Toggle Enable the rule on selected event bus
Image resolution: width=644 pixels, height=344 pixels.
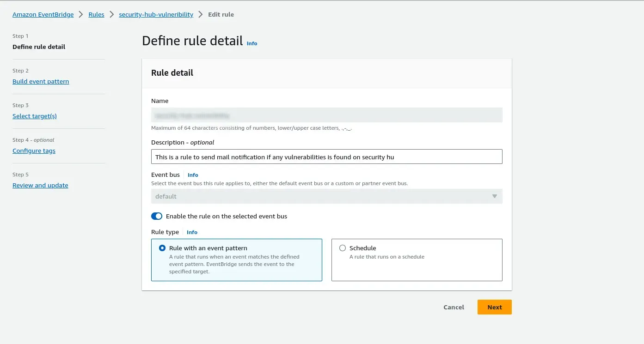[157, 216]
